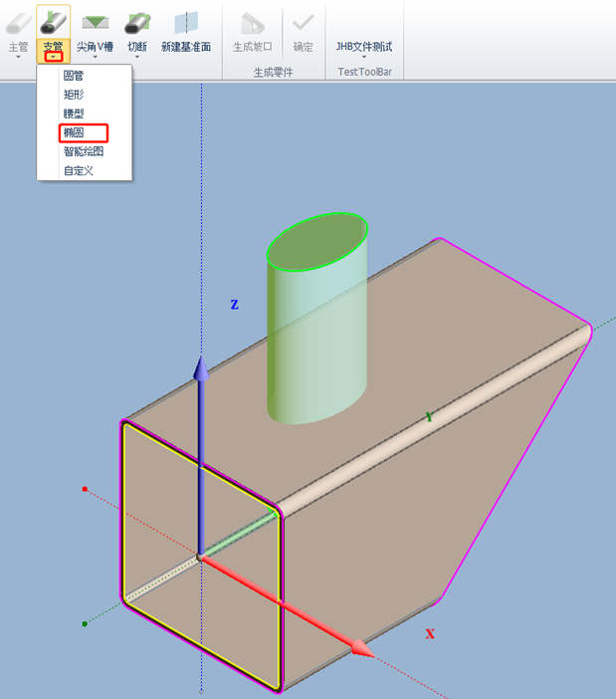
Task: Click the 新建基准面 new datum plane icon
Action: (x=186, y=22)
